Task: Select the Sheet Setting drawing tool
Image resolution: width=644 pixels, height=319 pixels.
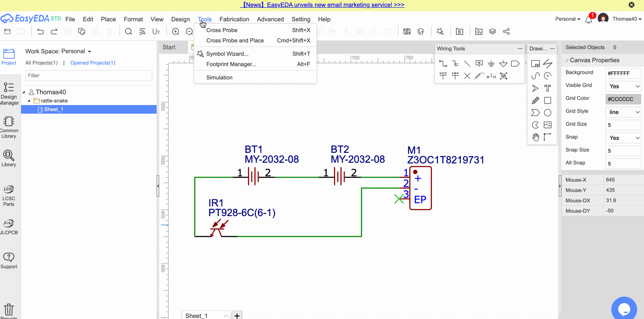Action: (x=536, y=64)
